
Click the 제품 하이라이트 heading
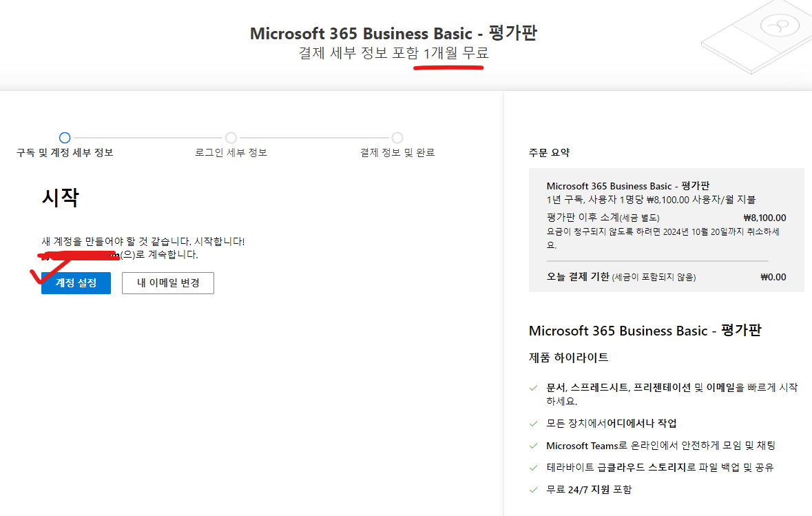[569, 358]
